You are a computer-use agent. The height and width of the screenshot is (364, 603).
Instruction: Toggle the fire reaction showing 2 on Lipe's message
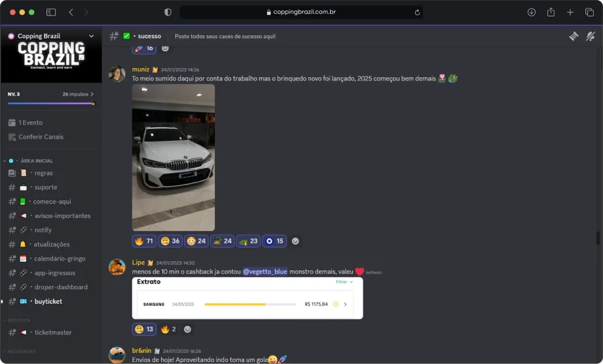[x=168, y=329]
